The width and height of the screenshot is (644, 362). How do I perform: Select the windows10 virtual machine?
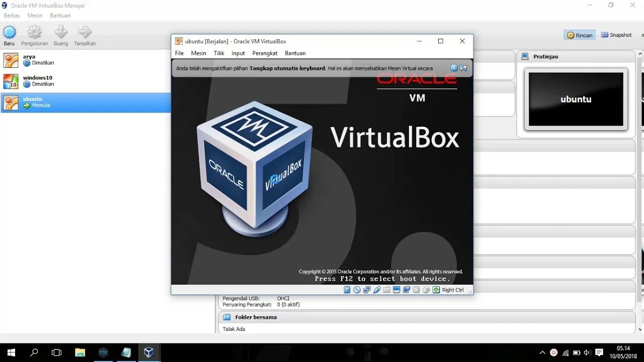86,81
